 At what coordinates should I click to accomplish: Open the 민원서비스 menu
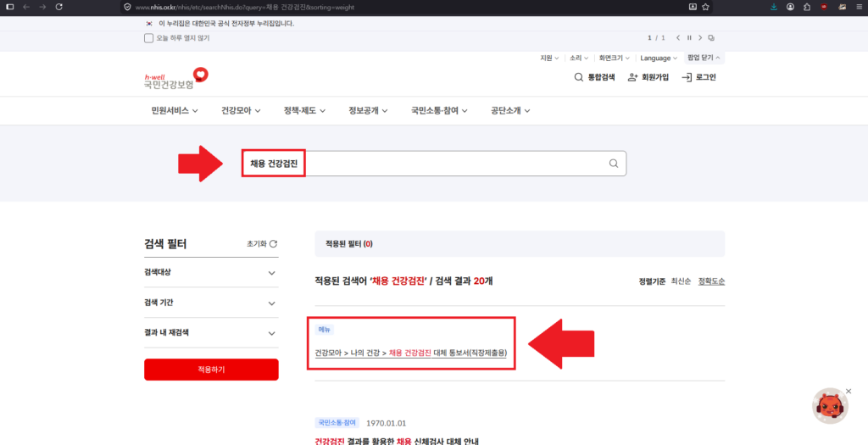click(175, 111)
